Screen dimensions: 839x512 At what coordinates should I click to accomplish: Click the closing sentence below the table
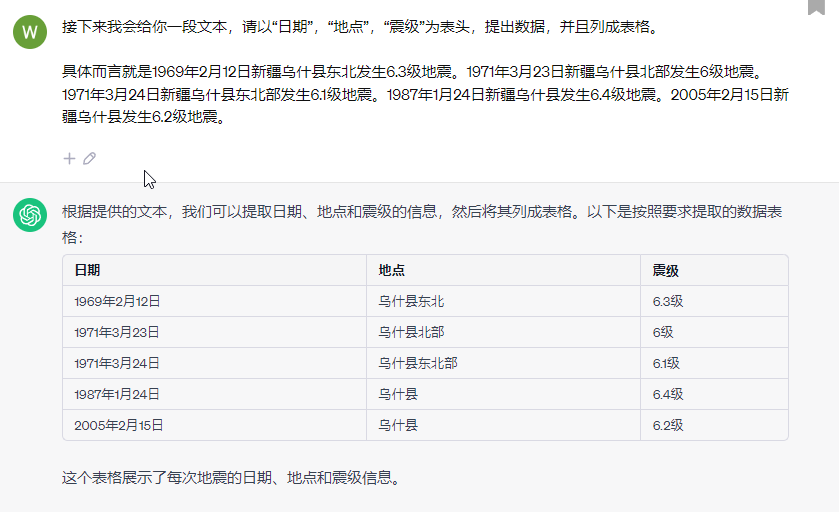click(231, 477)
